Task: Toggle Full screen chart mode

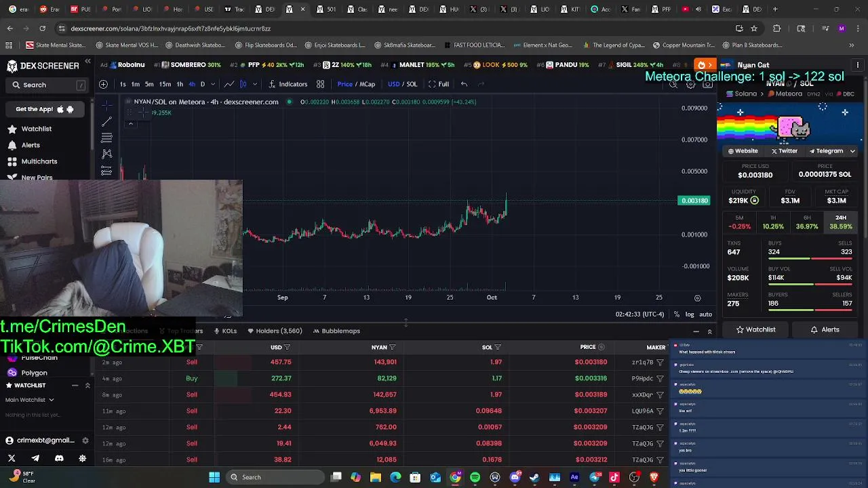Action: [439, 84]
